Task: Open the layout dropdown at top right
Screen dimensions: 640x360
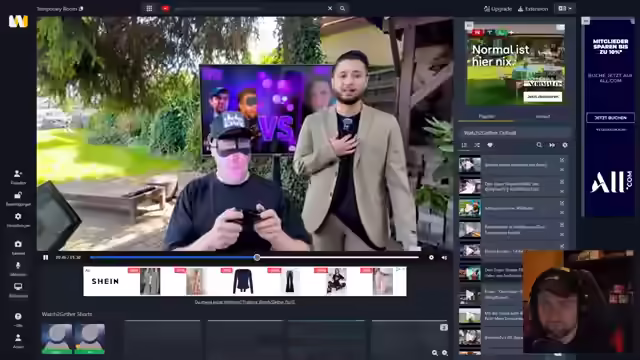Action: tap(565, 8)
